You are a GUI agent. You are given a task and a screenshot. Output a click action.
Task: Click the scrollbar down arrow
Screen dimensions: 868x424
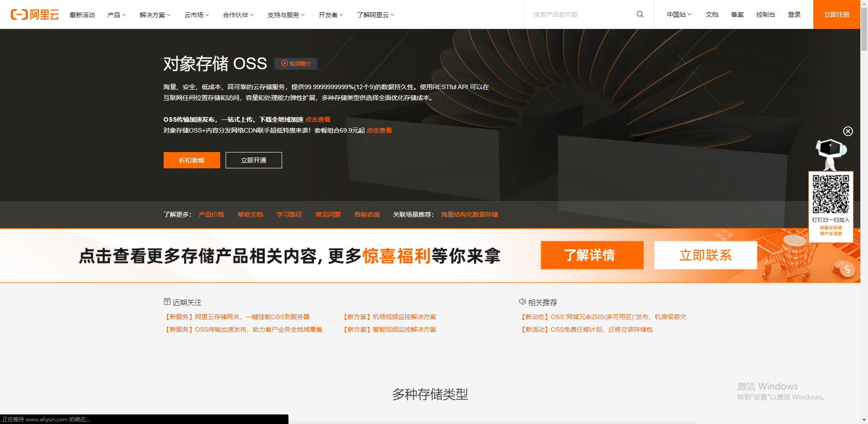point(864,420)
